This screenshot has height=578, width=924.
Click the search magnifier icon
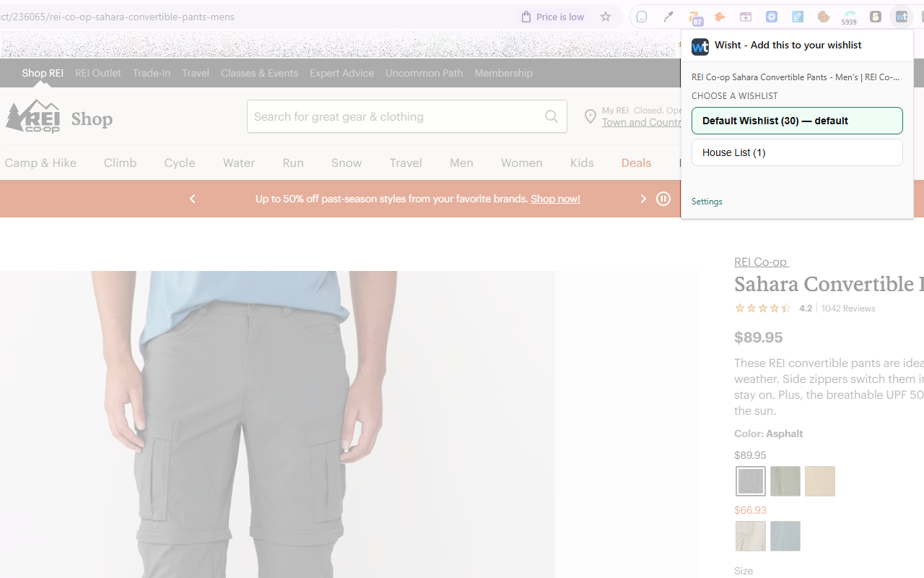[x=552, y=116]
